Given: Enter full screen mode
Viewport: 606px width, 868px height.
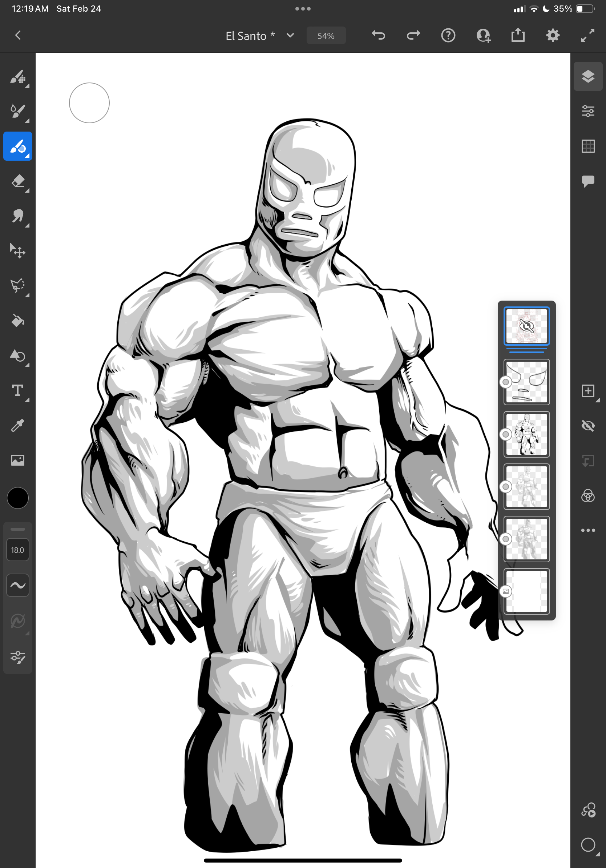Looking at the screenshot, I should [588, 36].
